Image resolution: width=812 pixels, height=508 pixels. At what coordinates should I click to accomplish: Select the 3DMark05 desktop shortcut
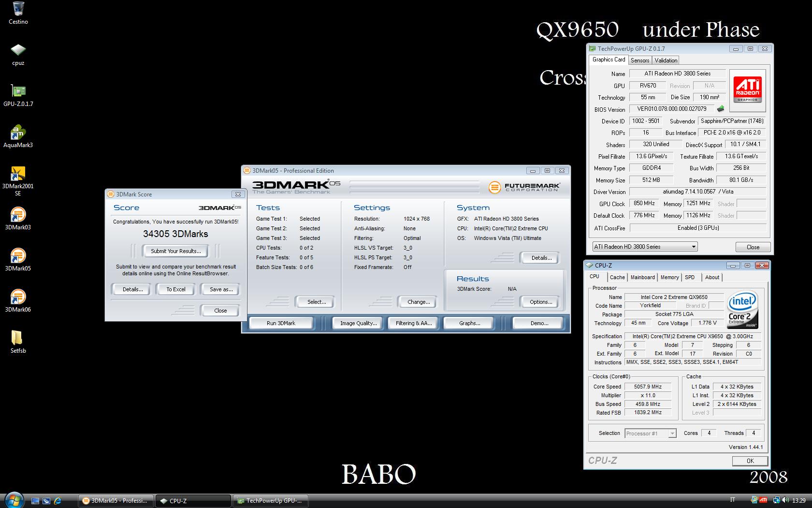[x=18, y=260]
